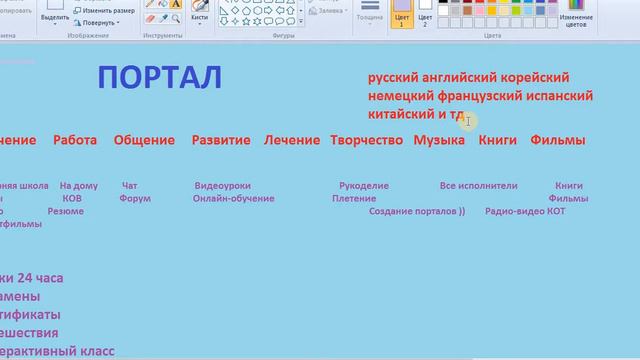640x360 pixels.
Task: Choose the Pentagon shape
Action: [246, 11]
